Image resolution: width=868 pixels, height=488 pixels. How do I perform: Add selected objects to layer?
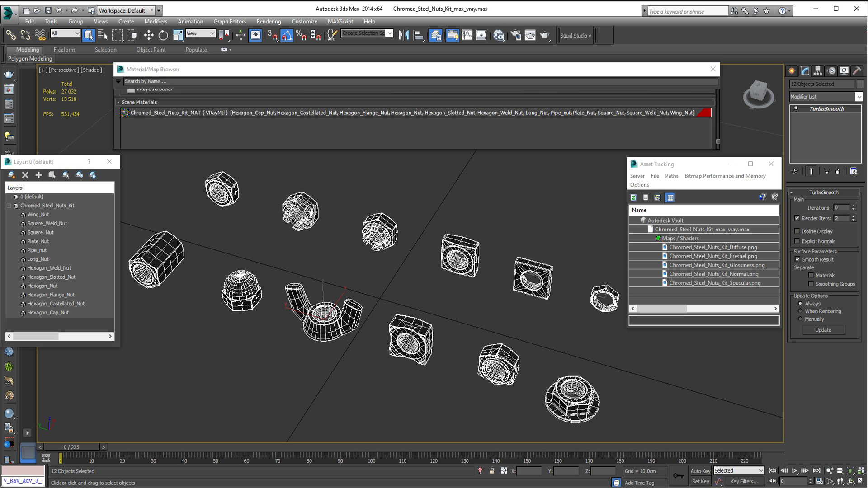(x=39, y=175)
